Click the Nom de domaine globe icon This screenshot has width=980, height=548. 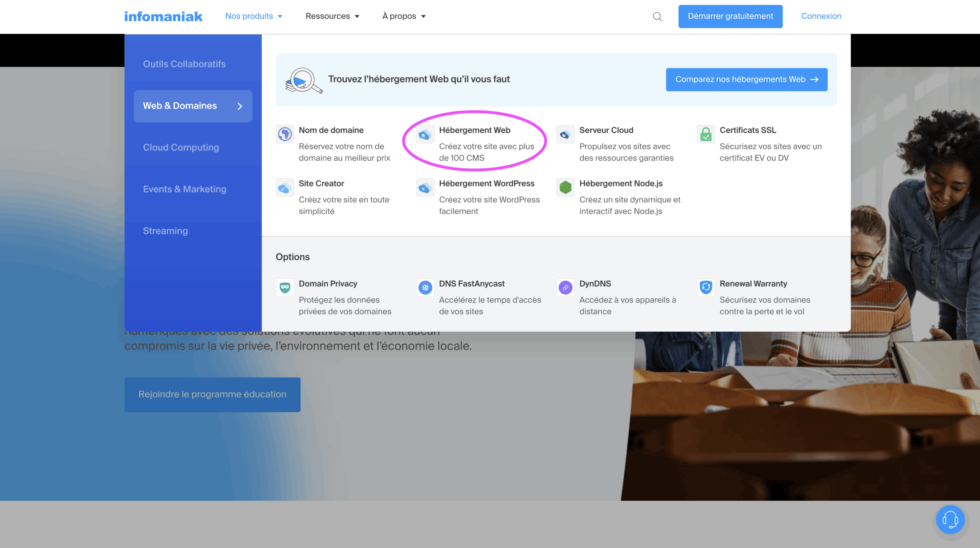(x=285, y=134)
